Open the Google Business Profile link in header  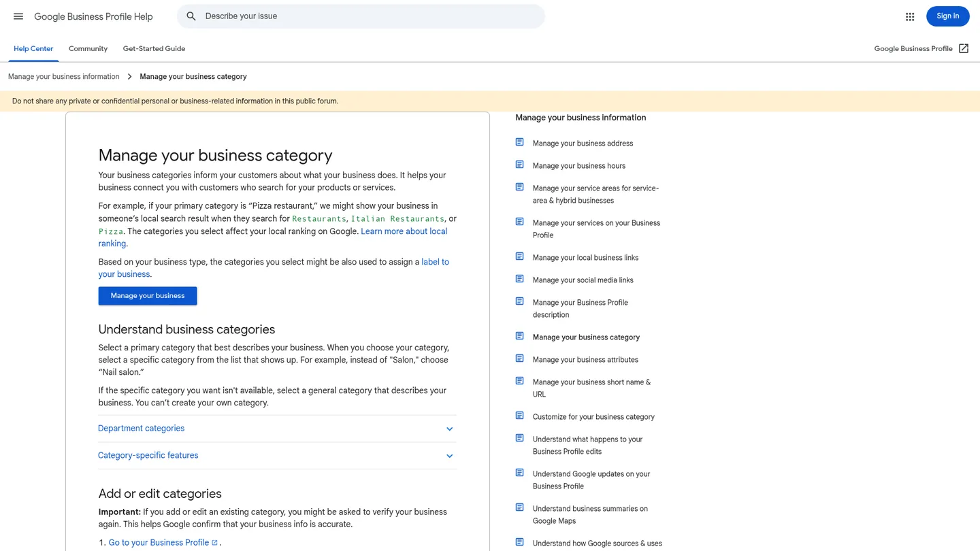913,49
